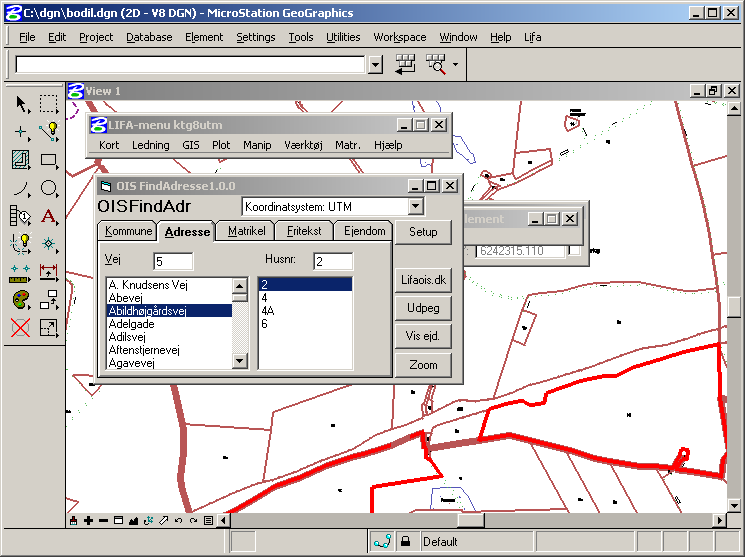Image resolution: width=745 pixels, height=557 pixels.
Task: Open the Koordinatsystem: UTM dropdown
Action: click(x=415, y=206)
